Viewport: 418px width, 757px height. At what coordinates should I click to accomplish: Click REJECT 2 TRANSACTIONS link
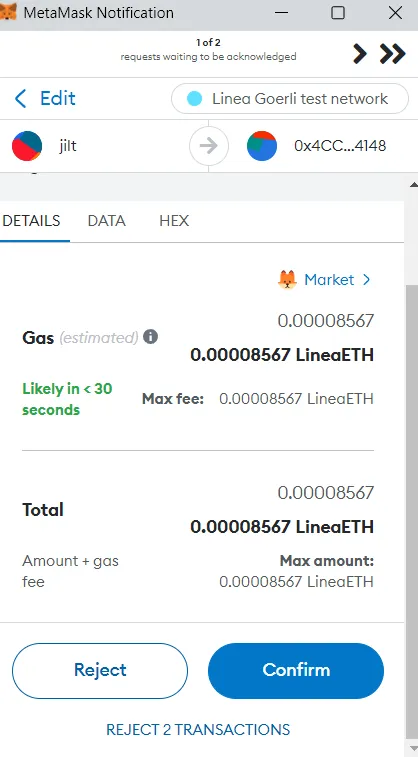(198, 729)
